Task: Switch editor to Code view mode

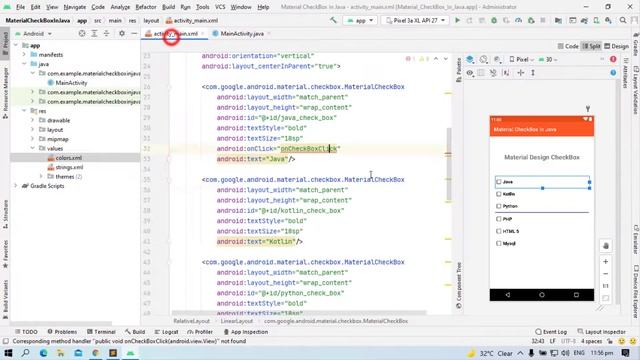Action: point(568,46)
